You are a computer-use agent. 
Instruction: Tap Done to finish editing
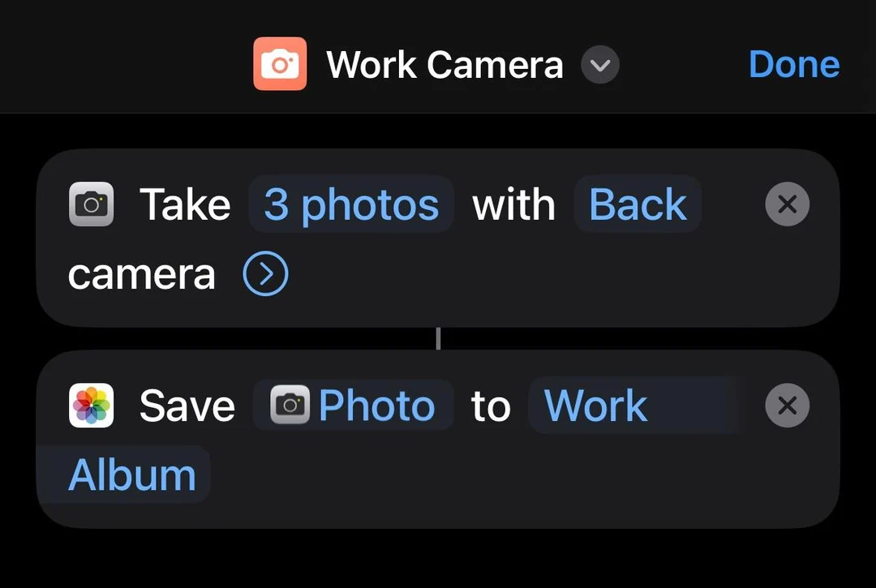(794, 64)
